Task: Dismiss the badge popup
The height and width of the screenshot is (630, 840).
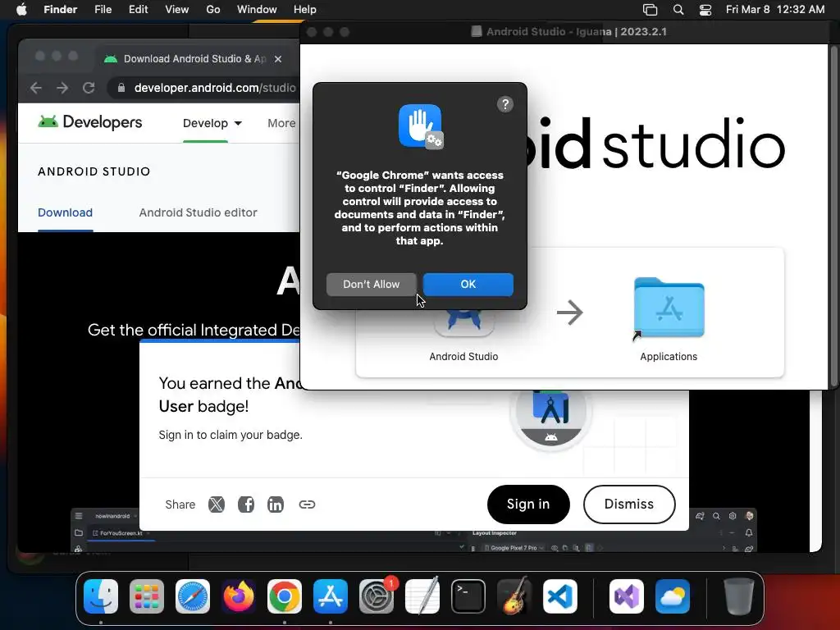Action: tap(629, 504)
